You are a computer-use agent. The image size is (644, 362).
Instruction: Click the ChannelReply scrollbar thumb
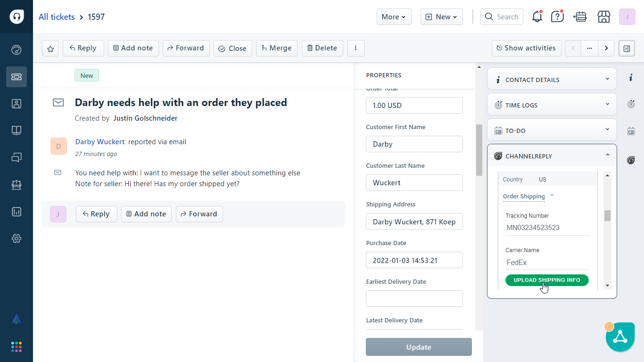coord(607,215)
